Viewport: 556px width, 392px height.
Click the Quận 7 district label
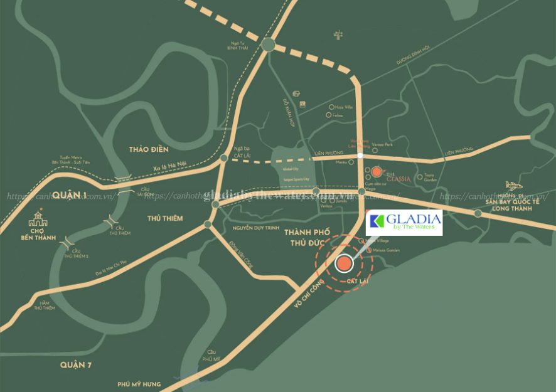(75, 365)
